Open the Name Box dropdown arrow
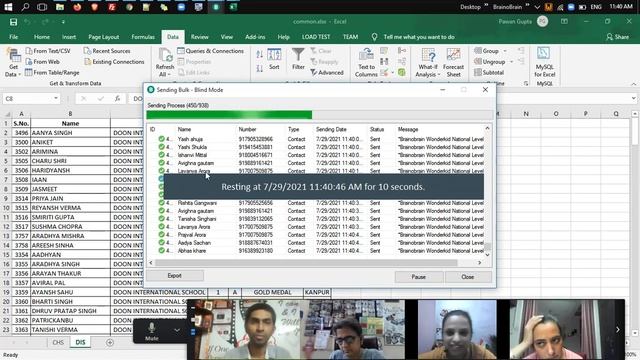 pyautogui.click(x=56, y=98)
